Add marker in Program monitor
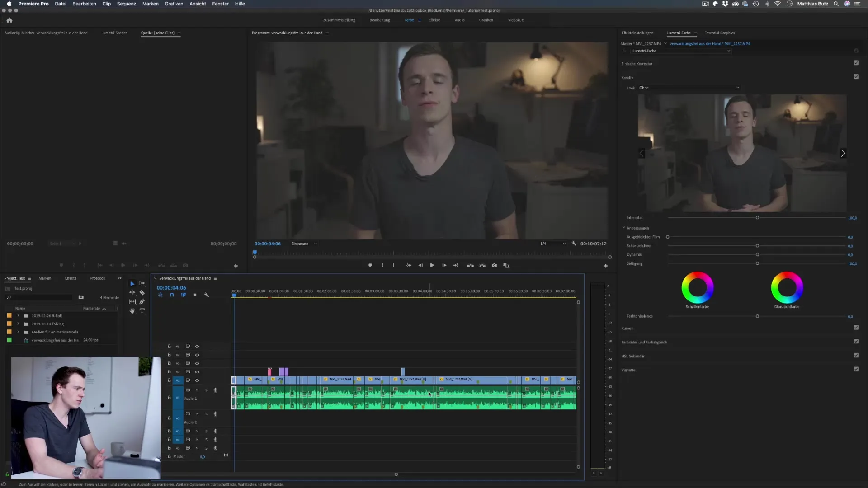Image resolution: width=868 pixels, height=488 pixels. pyautogui.click(x=370, y=265)
